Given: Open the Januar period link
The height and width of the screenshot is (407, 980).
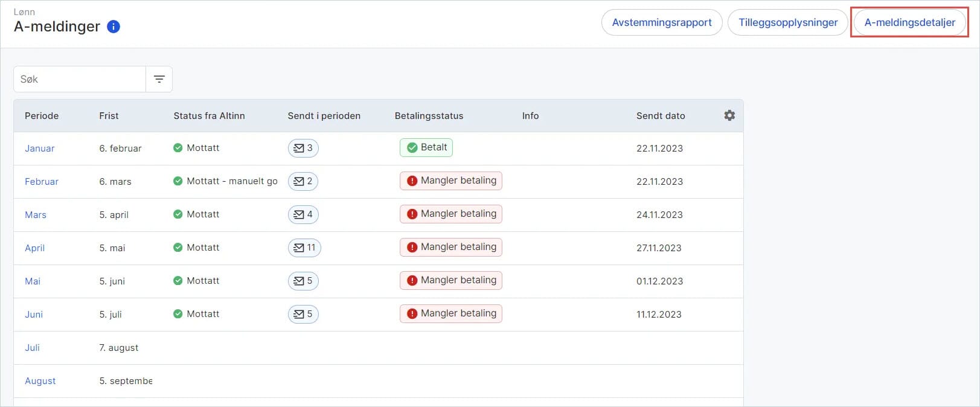Looking at the screenshot, I should 40,149.
